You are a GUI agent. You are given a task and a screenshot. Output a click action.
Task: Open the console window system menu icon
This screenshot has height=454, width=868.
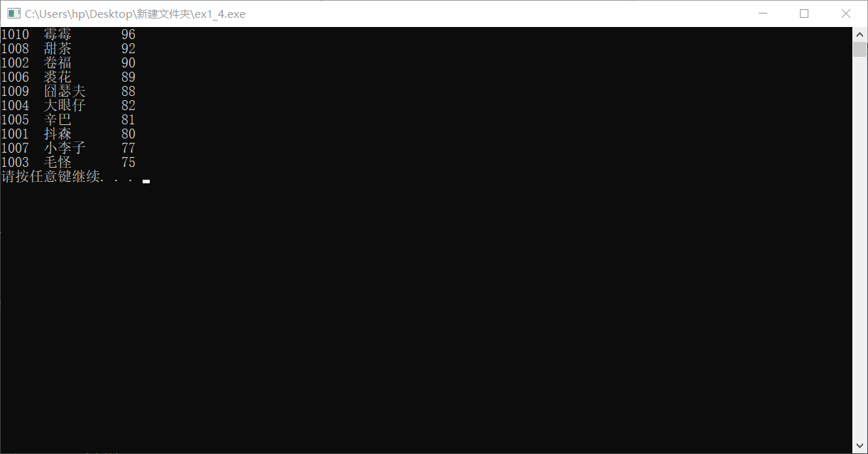click(x=13, y=13)
